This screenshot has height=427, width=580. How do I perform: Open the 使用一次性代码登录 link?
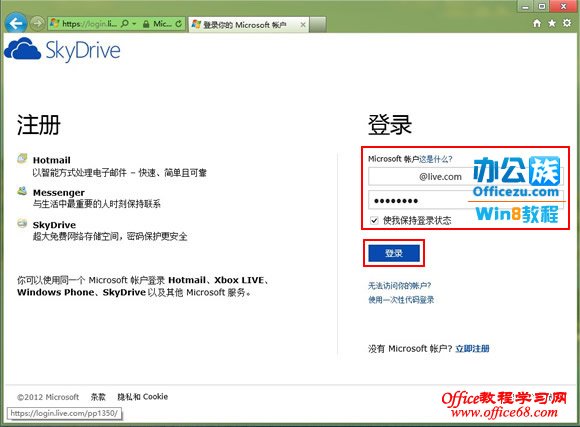[401, 300]
